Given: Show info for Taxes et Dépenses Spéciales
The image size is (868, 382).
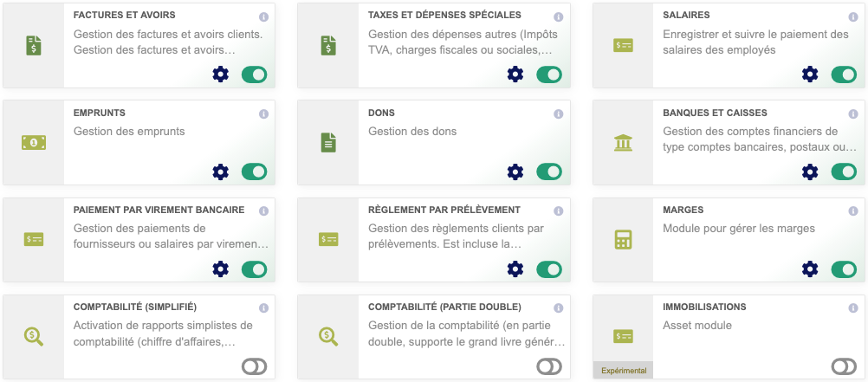Looking at the screenshot, I should click(x=559, y=17).
